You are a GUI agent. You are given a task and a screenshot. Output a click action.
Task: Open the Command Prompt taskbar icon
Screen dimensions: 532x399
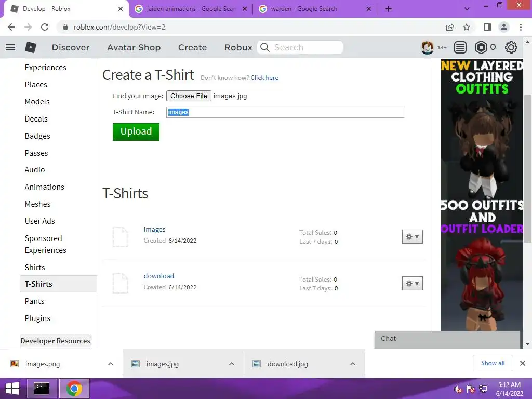[x=42, y=389]
